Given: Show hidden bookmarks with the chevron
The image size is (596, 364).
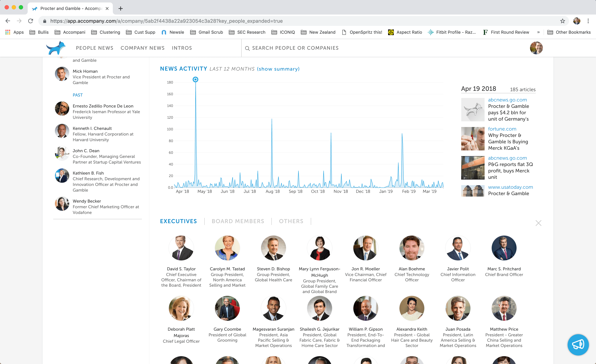Looking at the screenshot, I should click(538, 32).
